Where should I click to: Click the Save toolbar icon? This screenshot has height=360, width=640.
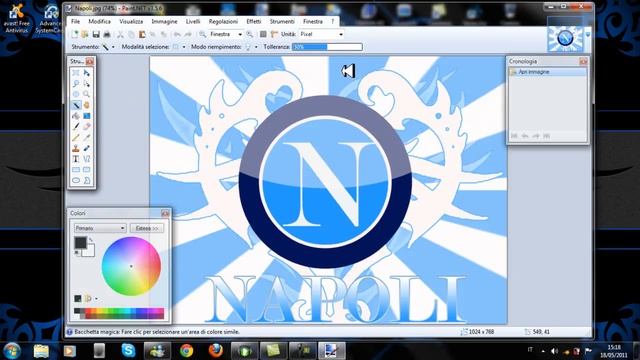[x=96, y=34]
